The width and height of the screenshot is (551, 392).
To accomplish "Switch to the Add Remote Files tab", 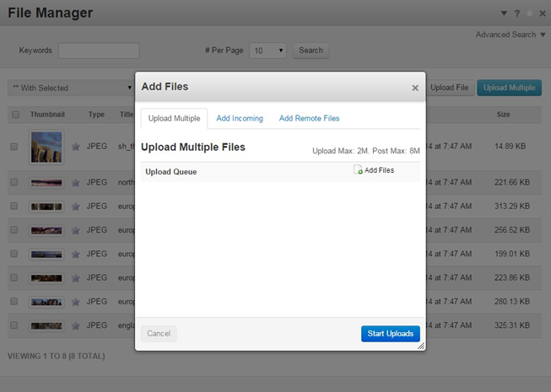I will tap(309, 119).
